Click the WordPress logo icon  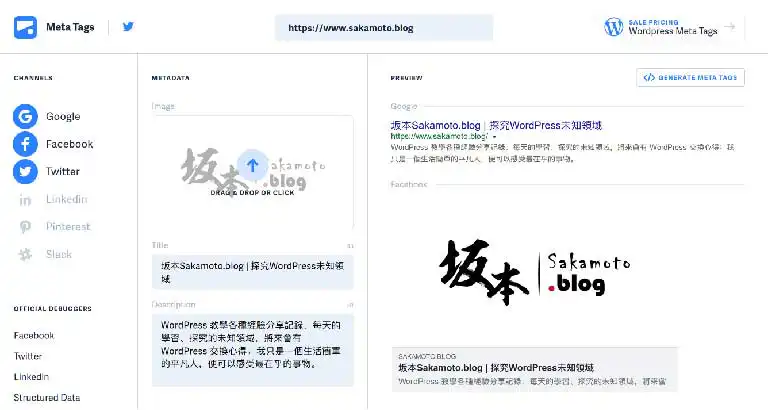pos(614,27)
